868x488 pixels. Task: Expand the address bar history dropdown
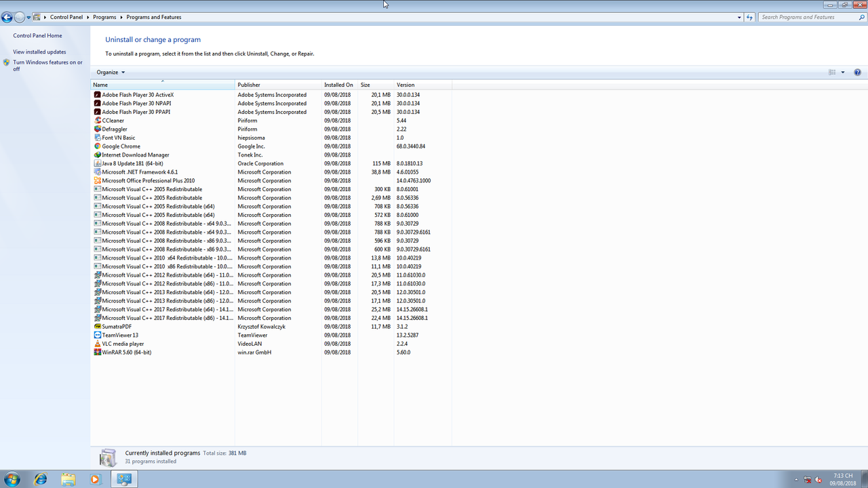(739, 17)
